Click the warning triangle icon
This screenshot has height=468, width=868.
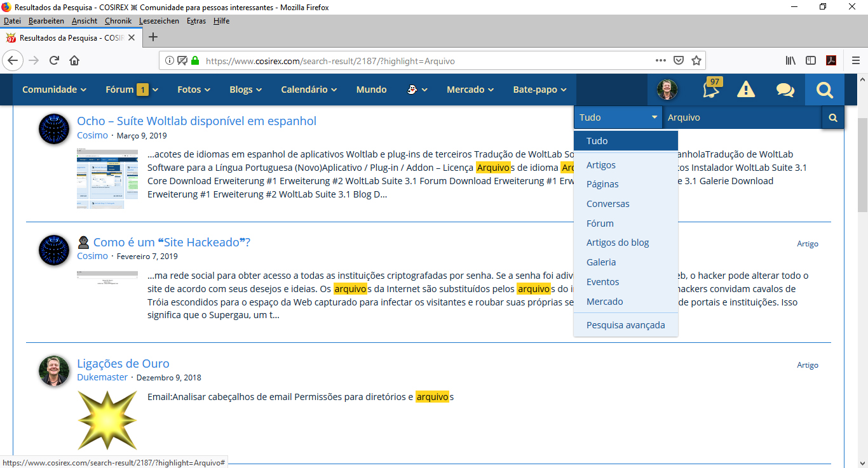point(746,90)
